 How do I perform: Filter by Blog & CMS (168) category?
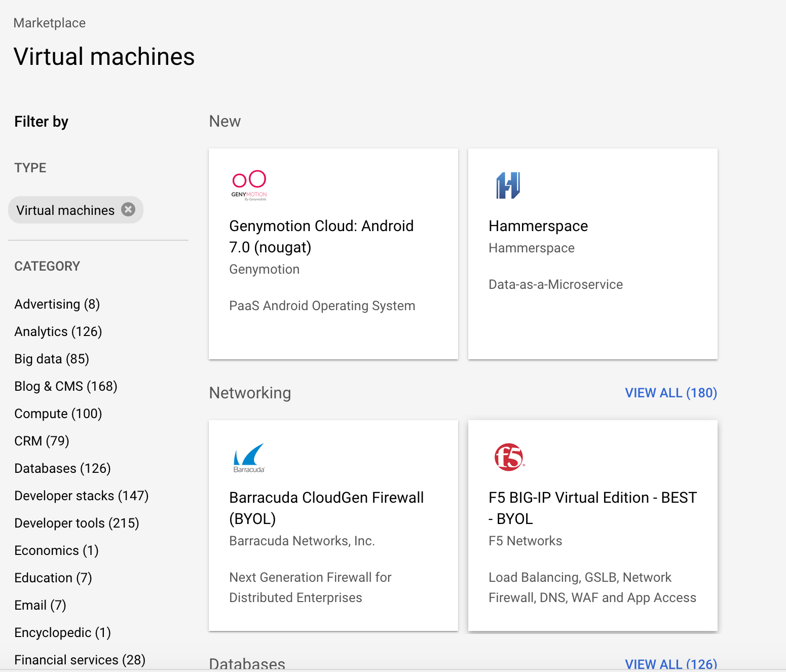click(x=66, y=386)
